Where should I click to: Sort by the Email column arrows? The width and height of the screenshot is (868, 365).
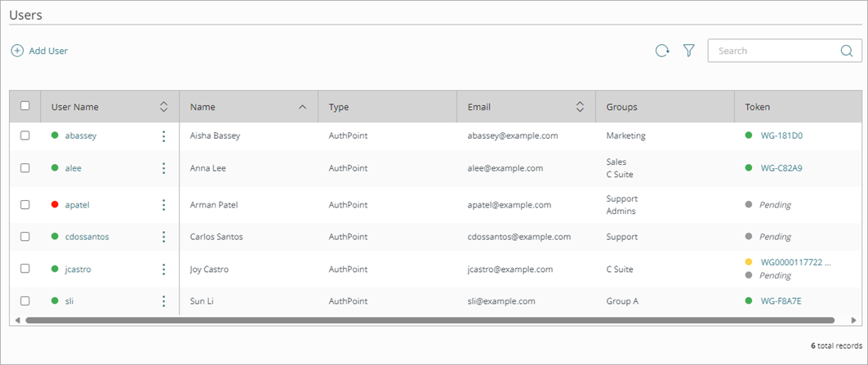click(x=580, y=107)
